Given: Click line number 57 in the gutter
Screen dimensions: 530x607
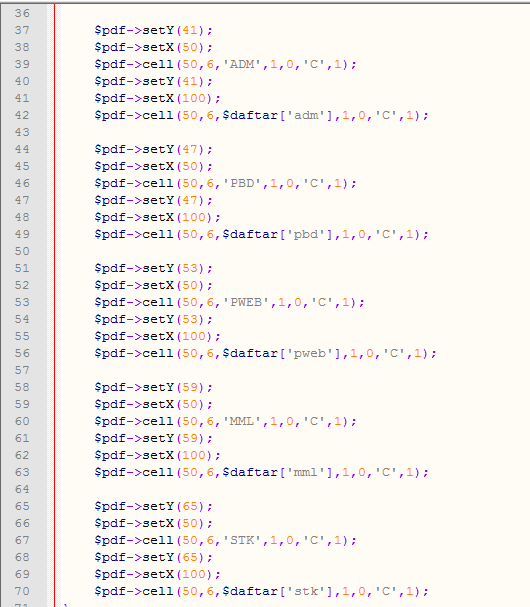Looking at the screenshot, I should [x=22, y=370].
